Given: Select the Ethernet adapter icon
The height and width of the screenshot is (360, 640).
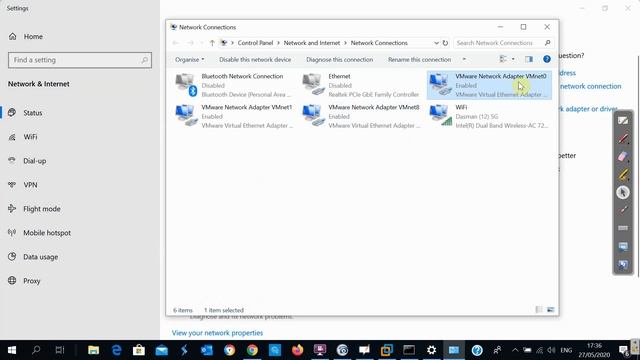Looking at the screenshot, I should pyautogui.click(x=313, y=84).
